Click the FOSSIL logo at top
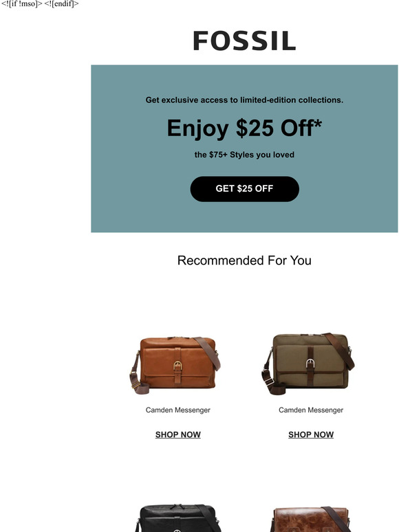 point(244,41)
